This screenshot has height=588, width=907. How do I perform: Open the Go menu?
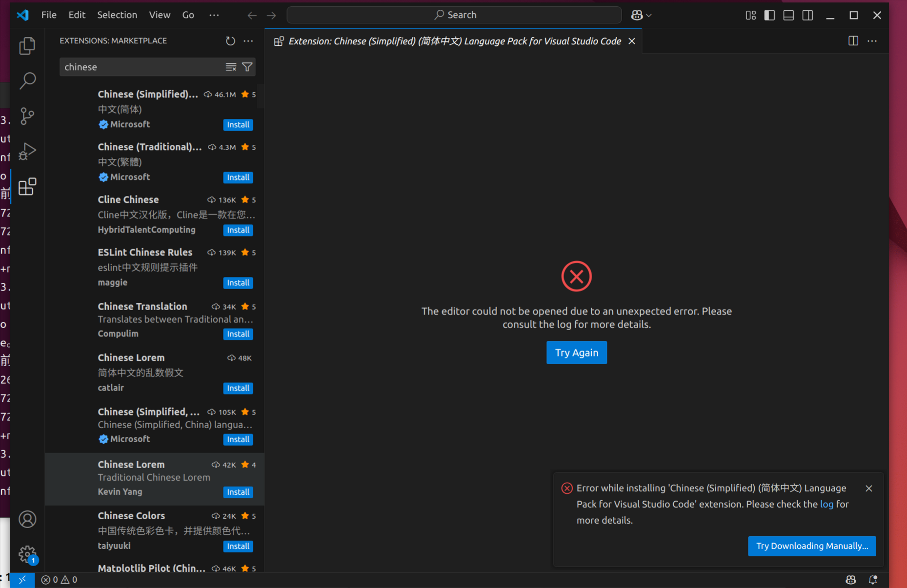point(188,15)
